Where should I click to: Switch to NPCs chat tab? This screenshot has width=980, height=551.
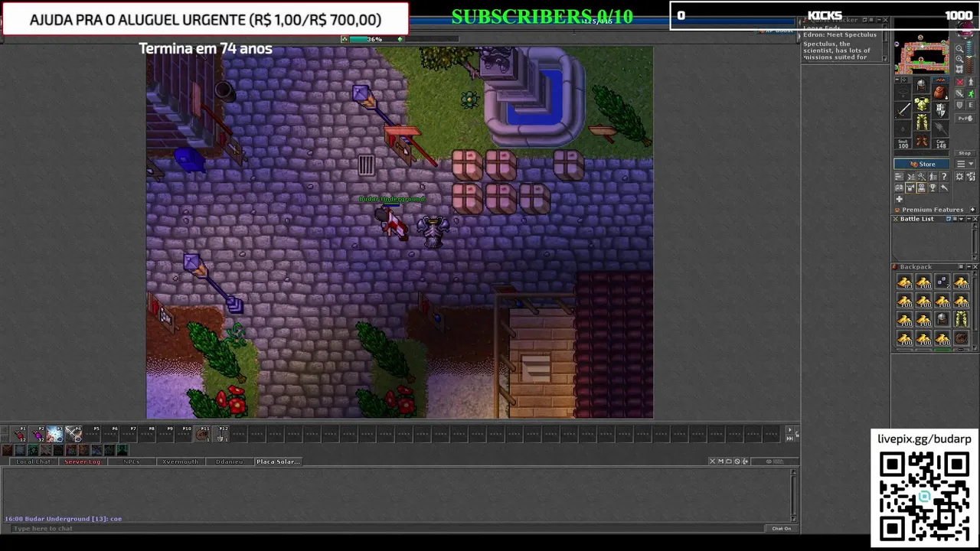click(x=131, y=461)
